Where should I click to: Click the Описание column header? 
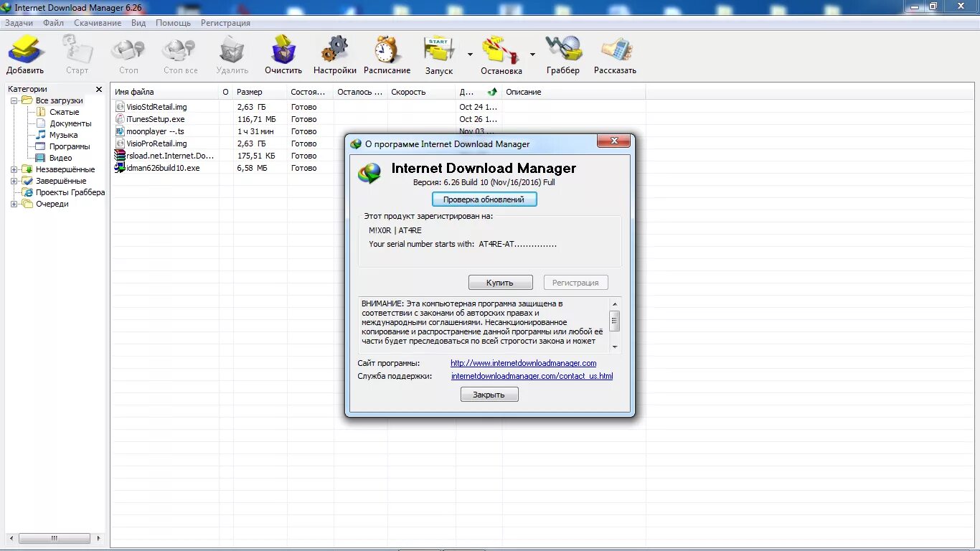pos(574,92)
